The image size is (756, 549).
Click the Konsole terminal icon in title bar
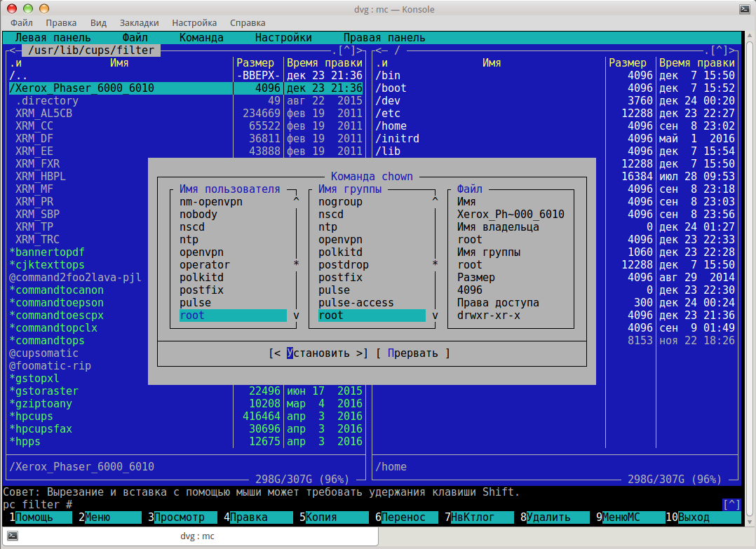(745, 9)
